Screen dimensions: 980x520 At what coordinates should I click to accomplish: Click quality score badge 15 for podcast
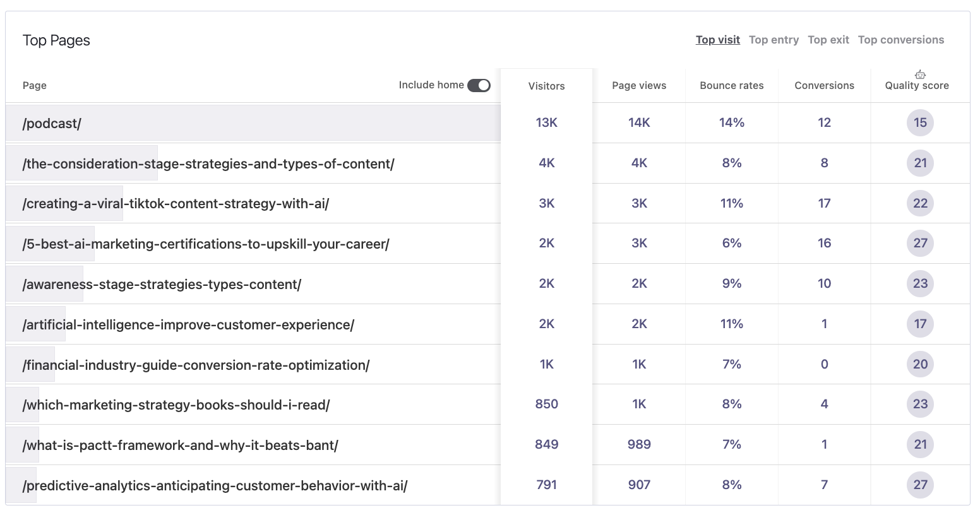[x=920, y=122]
